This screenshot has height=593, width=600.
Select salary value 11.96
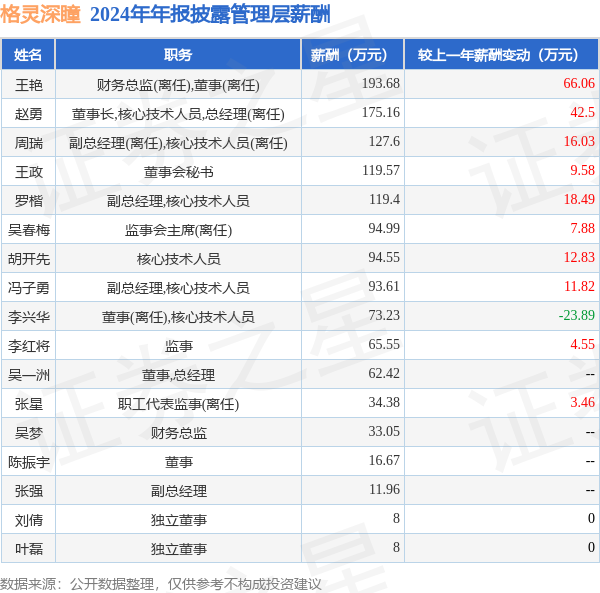coord(384,490)
